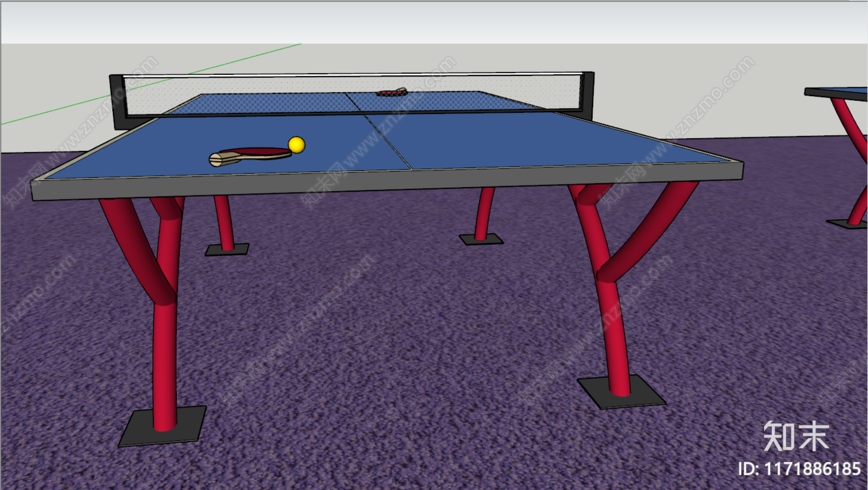Click the back-right leg's black base plate
Viewport: 868px width, 490px height.
tap(481, 239)
